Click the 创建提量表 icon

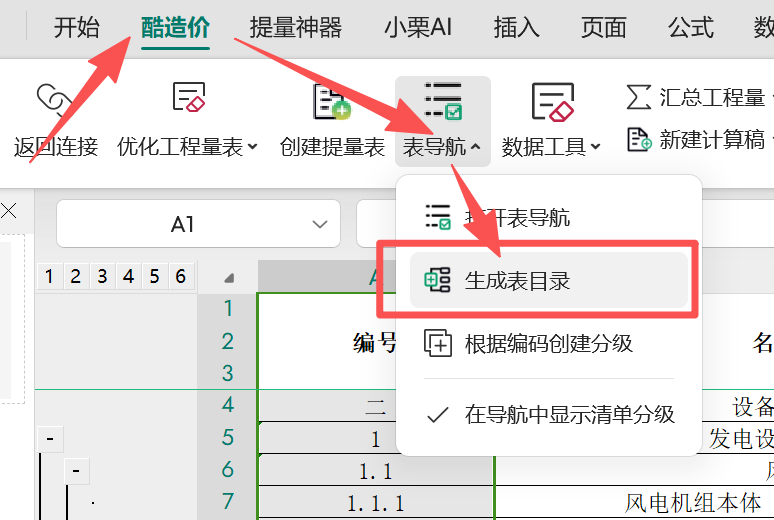(x=332, y=100)
